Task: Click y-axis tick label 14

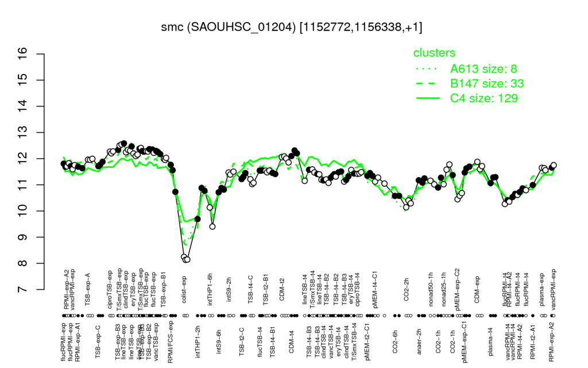Action: click(x=22, y=106)
